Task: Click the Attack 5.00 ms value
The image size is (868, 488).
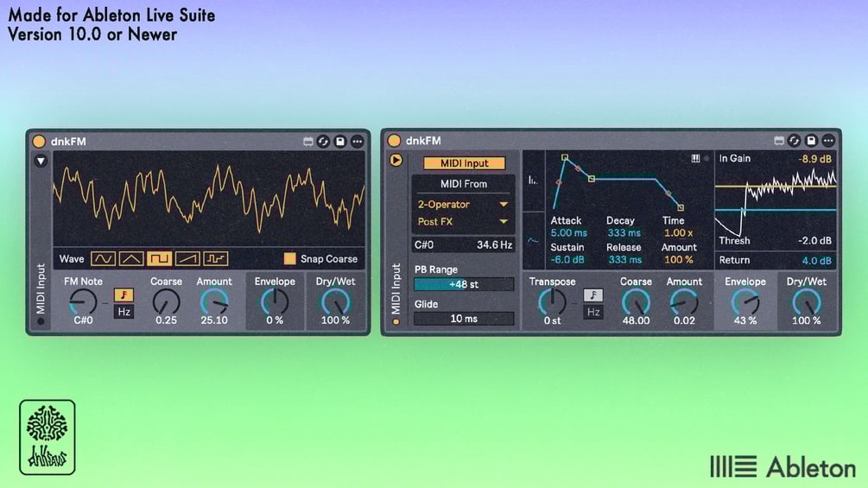Action: pos(568,233)
